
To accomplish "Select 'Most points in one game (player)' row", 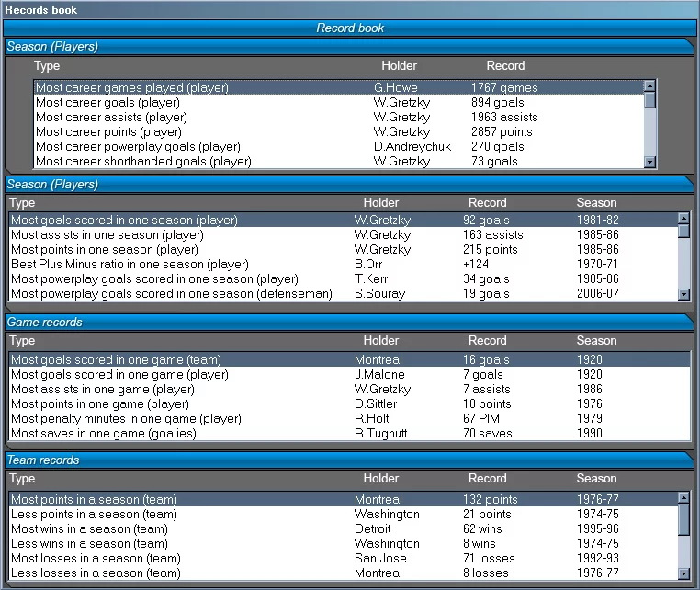I will point(350,403).
